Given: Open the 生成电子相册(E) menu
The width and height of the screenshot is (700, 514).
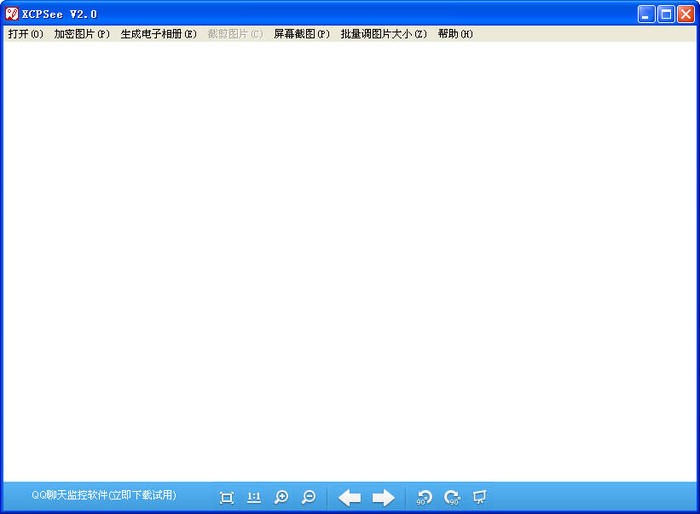Looking at the screenshot, I should (158, 34).
